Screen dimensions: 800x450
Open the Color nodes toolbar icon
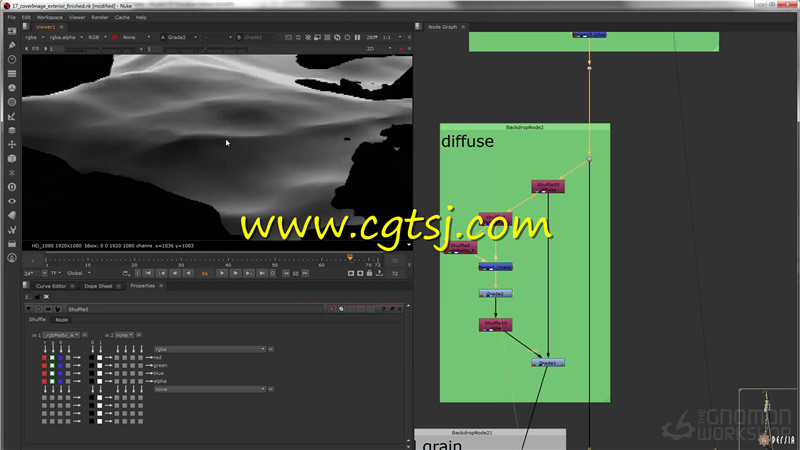click(x=12, y=88)
